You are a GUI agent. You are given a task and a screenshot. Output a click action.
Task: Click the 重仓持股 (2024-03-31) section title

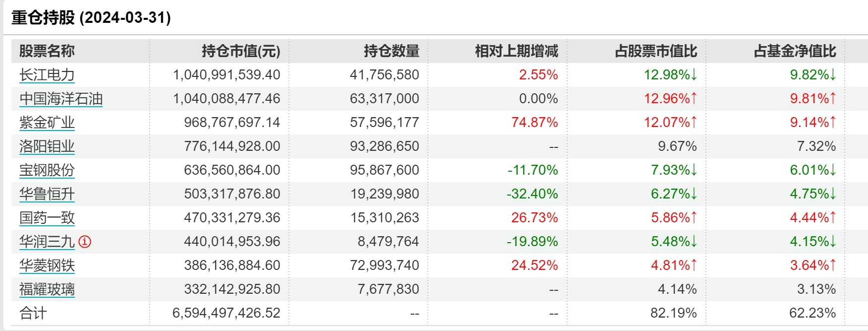(91, 18)
